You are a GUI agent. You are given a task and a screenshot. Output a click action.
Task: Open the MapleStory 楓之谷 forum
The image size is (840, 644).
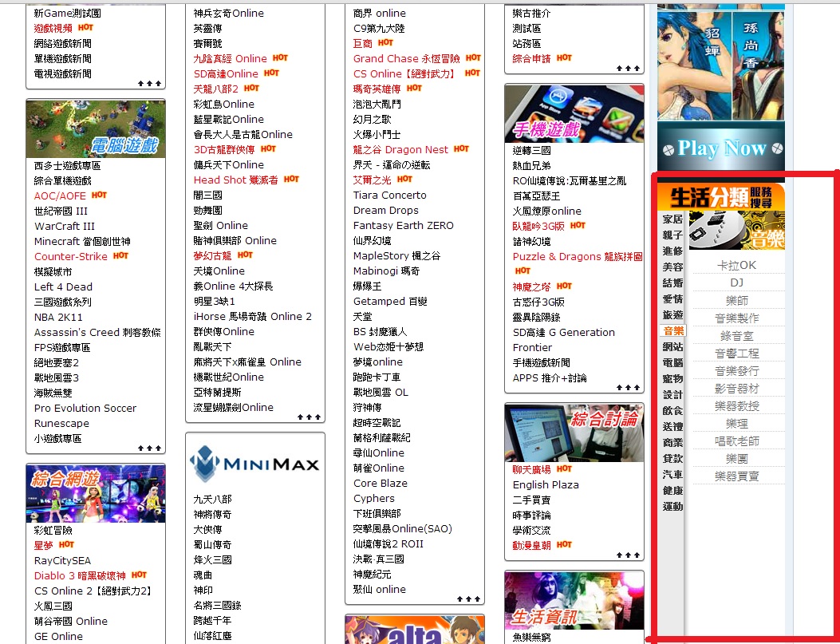[397, 256]
